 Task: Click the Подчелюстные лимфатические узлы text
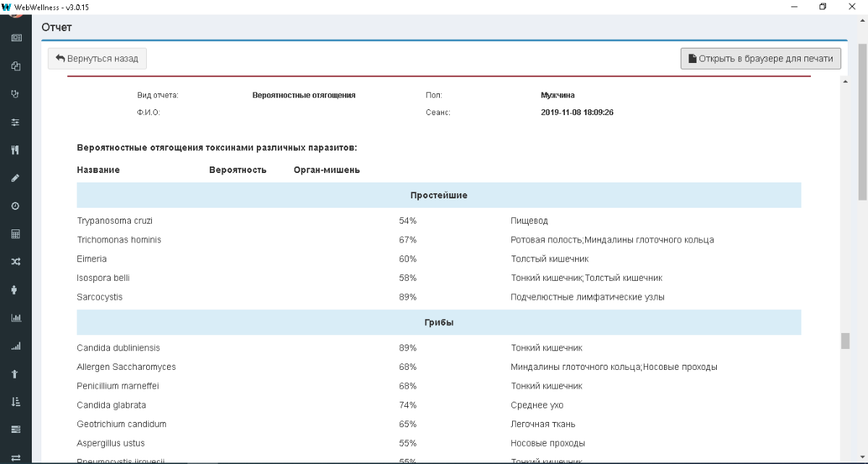pos(587,297)
